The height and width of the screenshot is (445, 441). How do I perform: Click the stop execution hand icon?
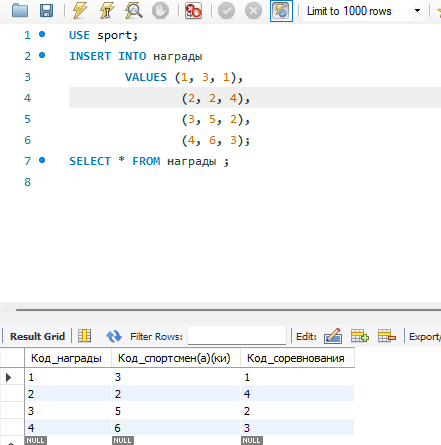click(x=160, y=11)
